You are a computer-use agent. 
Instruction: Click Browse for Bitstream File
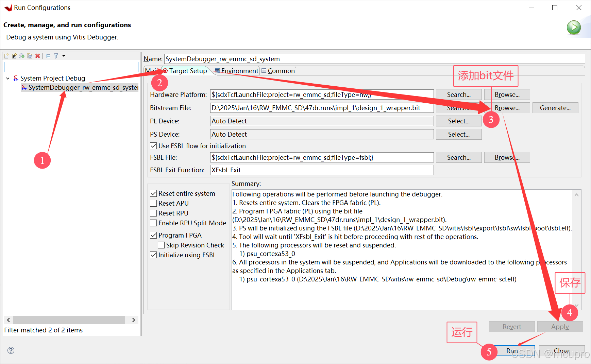click(x=507, y=108)
